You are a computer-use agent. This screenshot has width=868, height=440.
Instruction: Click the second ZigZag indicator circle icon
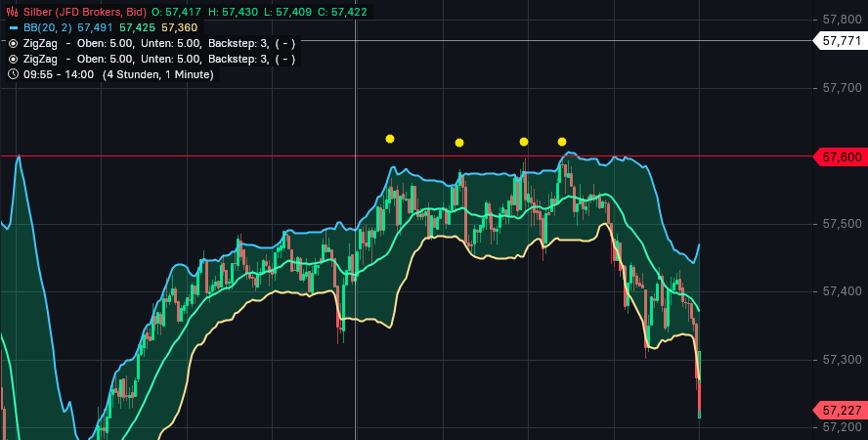[13, 59]
